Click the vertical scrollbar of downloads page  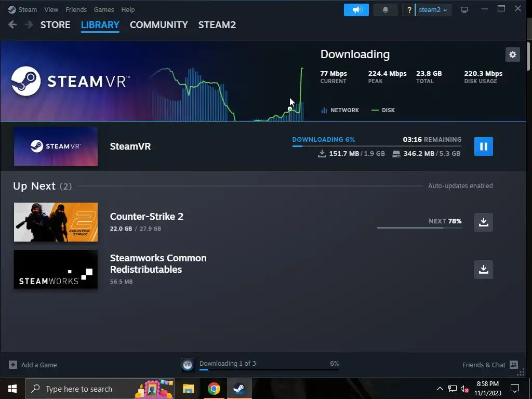(x=528, y=56)
